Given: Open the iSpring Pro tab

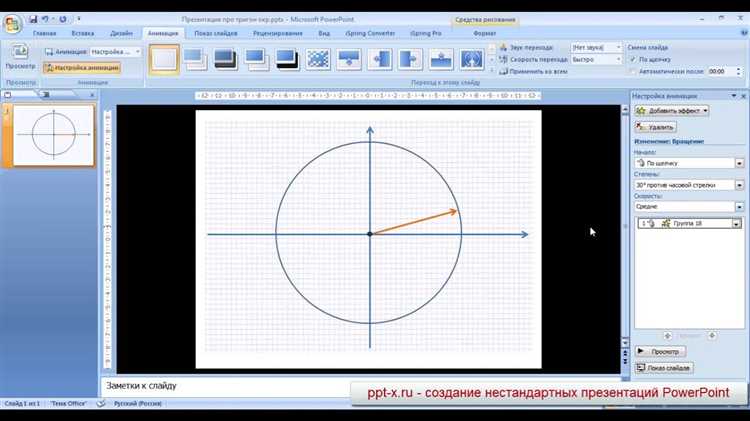Looking at the screenshot, I should 426,33.
